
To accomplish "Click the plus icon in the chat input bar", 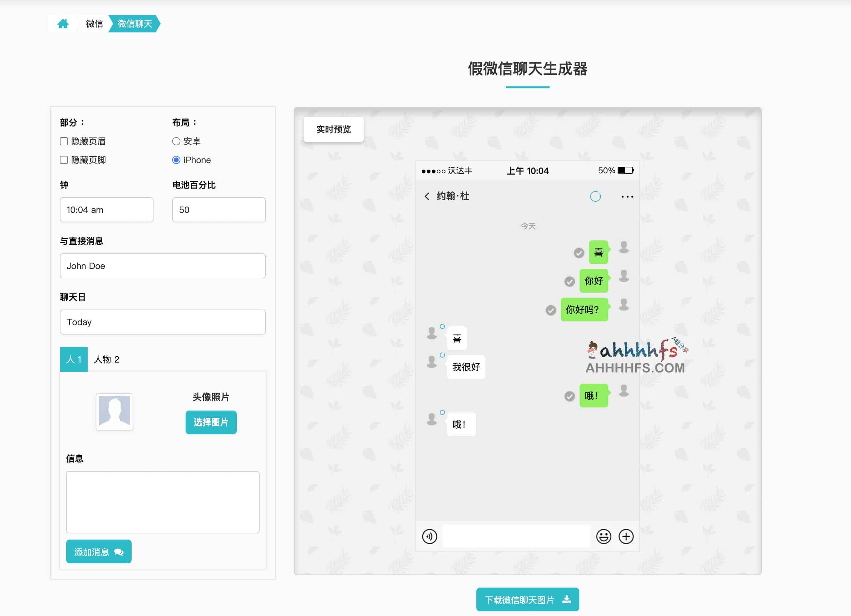I will pyautogui.click(x=626, y=537).
